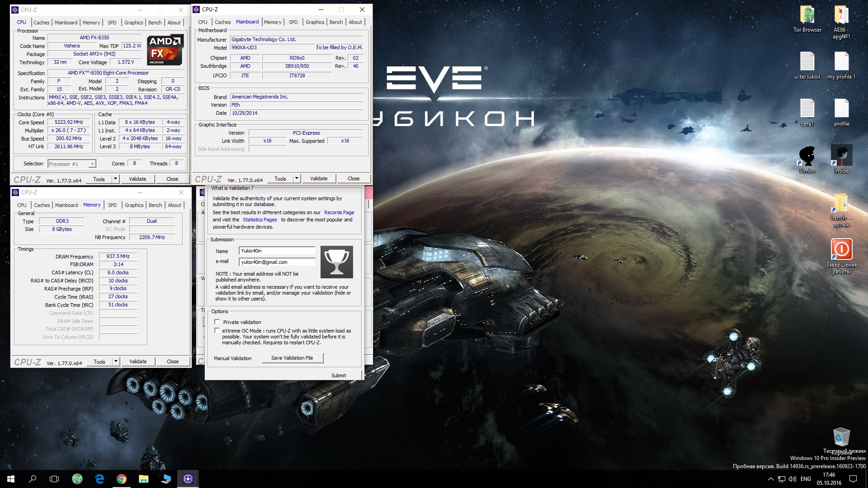Click Core Speed value 5223.92 MHz
The image size is (868, 488).
[x=69, y=122]
